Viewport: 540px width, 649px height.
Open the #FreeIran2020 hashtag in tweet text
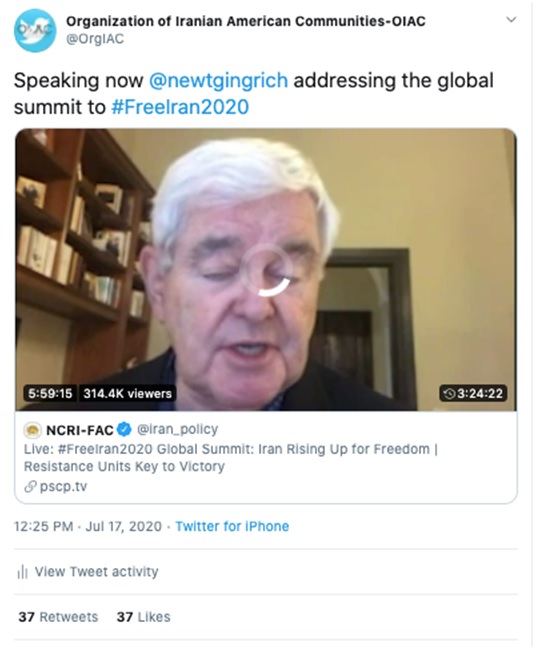(180, 107)
